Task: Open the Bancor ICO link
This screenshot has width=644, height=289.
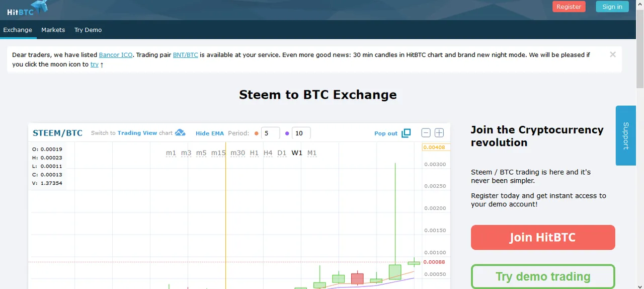Action: pyautogui.click(x=116, y=54)
